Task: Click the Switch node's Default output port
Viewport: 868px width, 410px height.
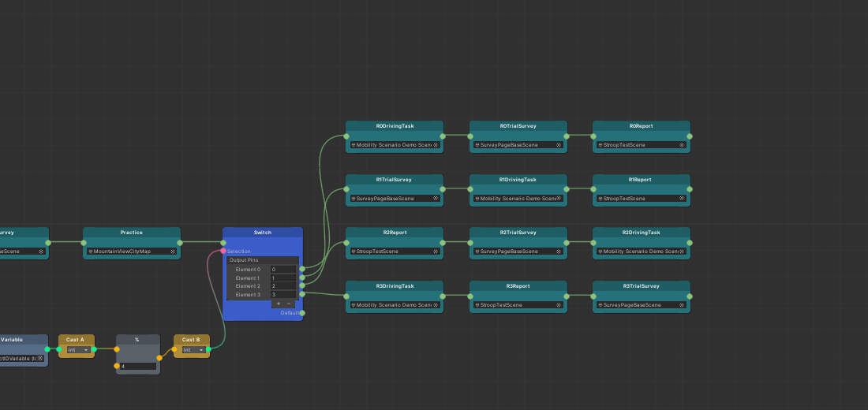Action: [301, 313]
